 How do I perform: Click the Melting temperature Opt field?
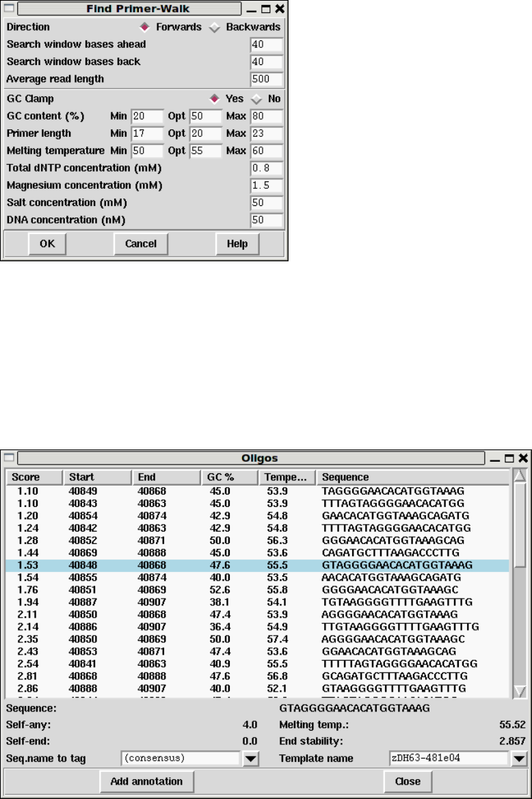click(x=206, y=150)
